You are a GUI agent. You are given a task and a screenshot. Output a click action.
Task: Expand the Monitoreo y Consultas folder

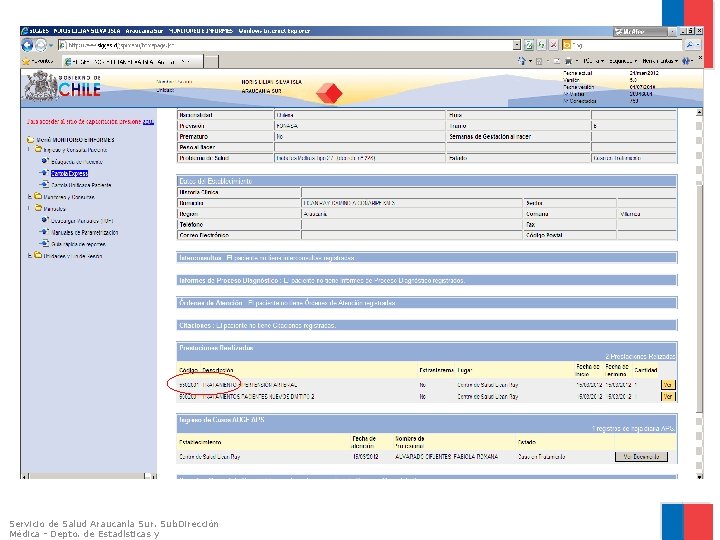coord(29,197)
